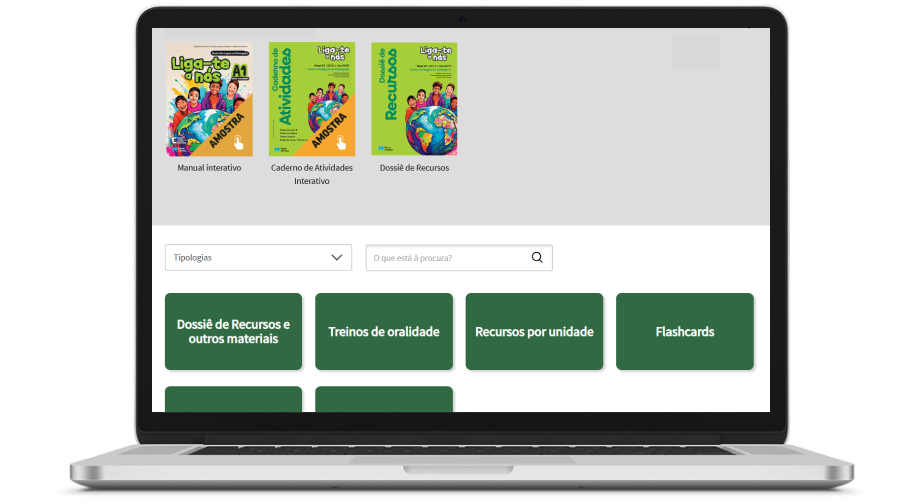
Task: Click the faint gray box at top right
Action: coord(696,52)
